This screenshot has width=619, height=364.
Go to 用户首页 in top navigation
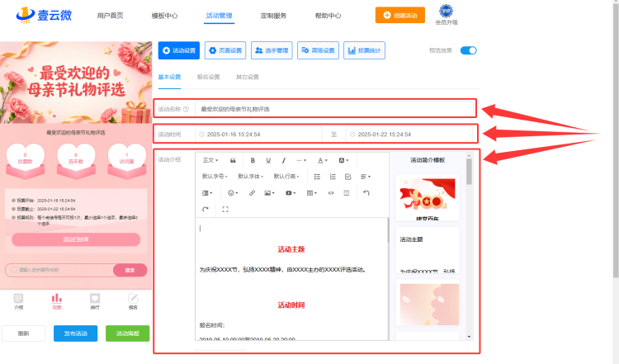pyautogui.click(x=110, y=16)
